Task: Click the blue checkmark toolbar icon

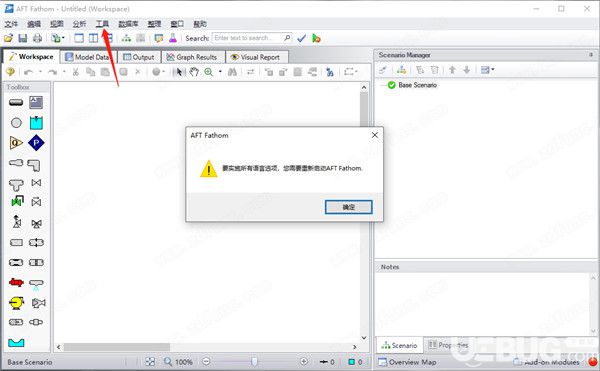Action: [302, 38]
